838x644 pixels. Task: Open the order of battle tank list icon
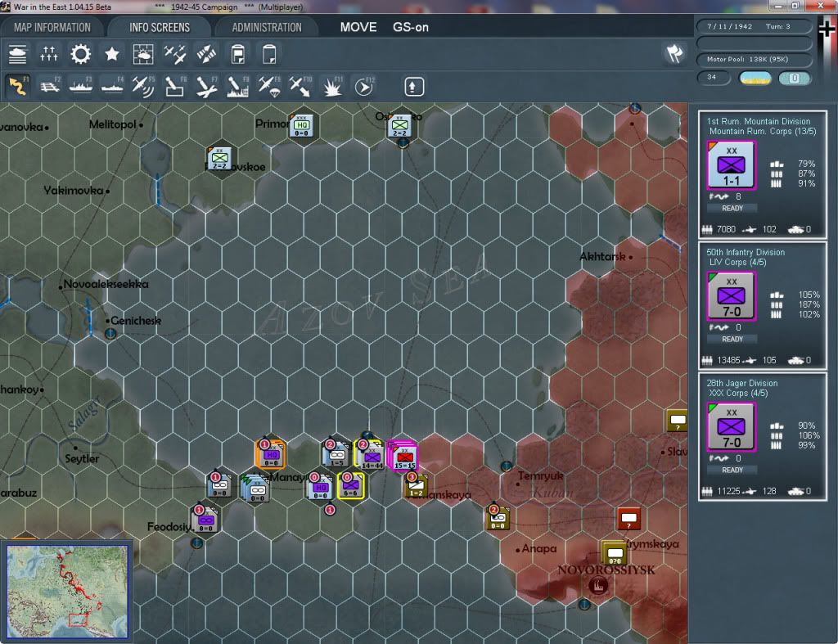[18, 55]
